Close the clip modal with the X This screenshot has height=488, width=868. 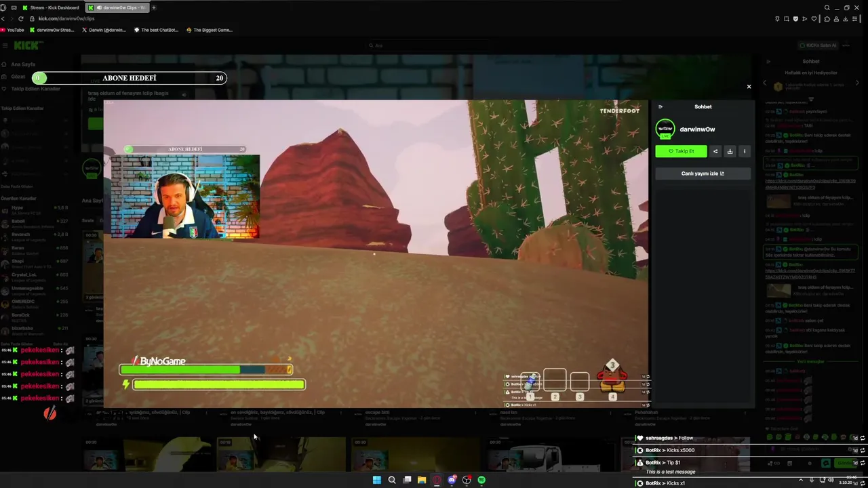pyautogui.click(x=749, y=87)
